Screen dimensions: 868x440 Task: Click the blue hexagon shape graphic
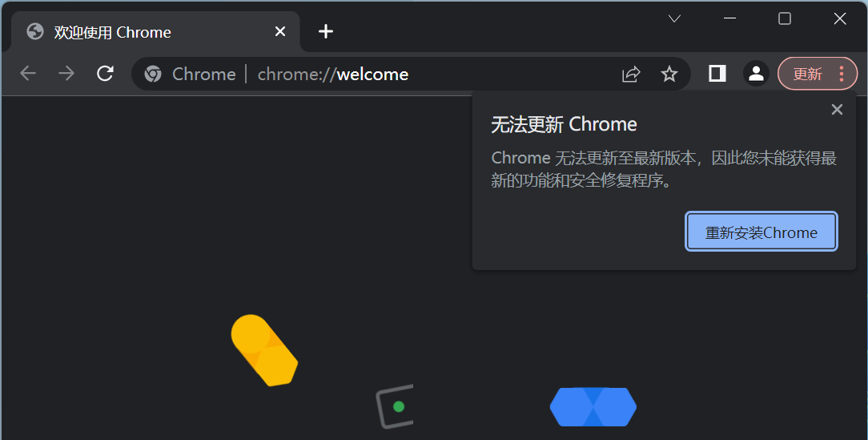tap(593, 407)
